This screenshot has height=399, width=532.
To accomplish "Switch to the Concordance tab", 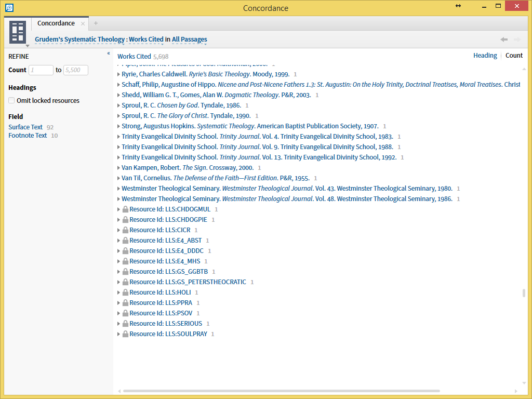I will [56, 23].
